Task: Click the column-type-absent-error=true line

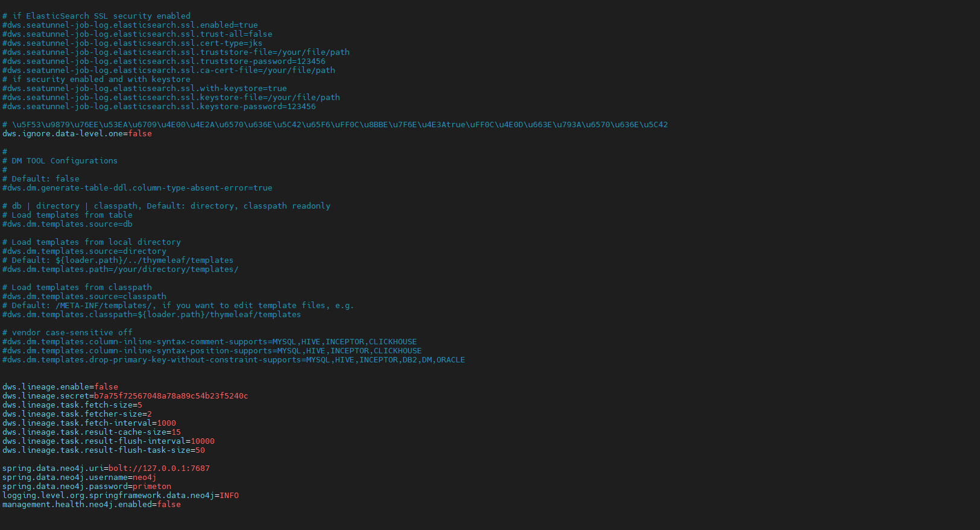Action: click(138, 188)
